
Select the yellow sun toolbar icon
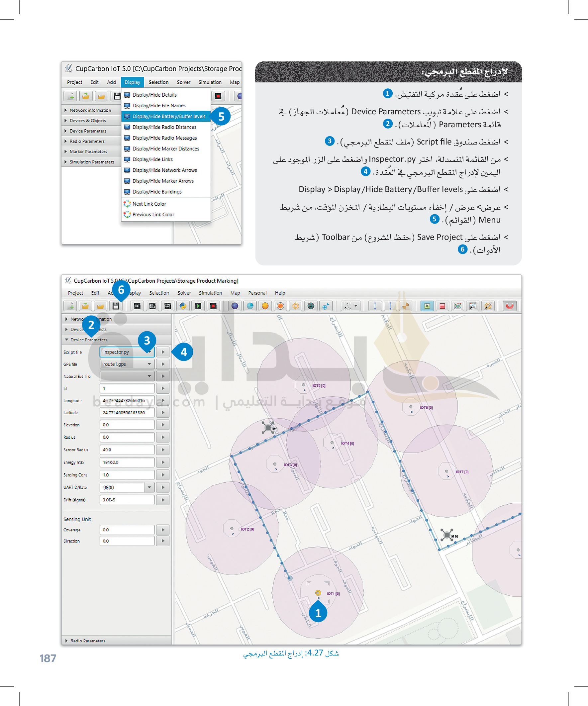point(296,306)
